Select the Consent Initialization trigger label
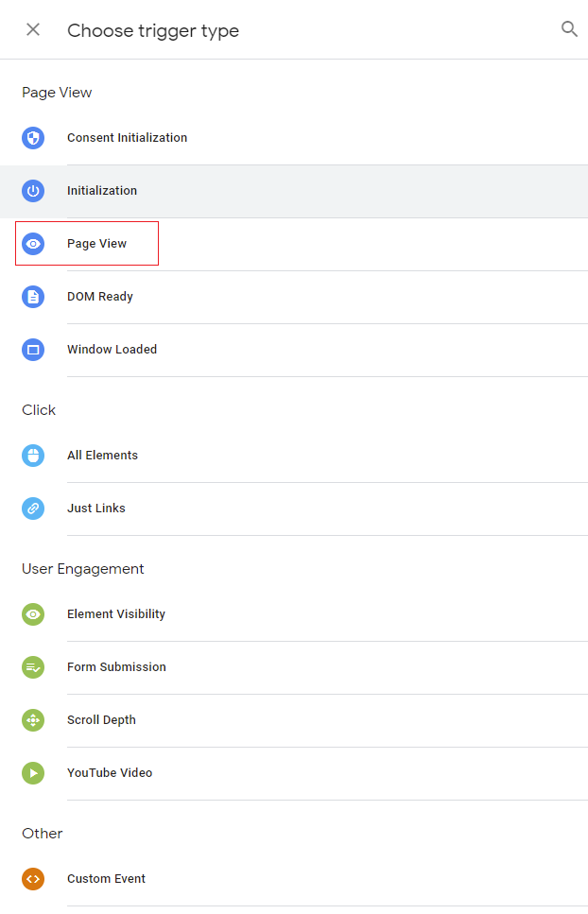The image size is (588, 914). 127,138
